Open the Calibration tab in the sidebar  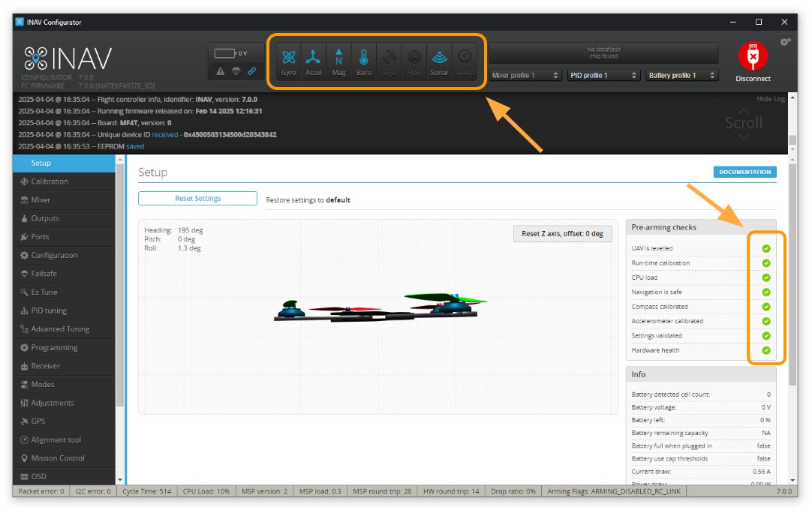point(65,181)
